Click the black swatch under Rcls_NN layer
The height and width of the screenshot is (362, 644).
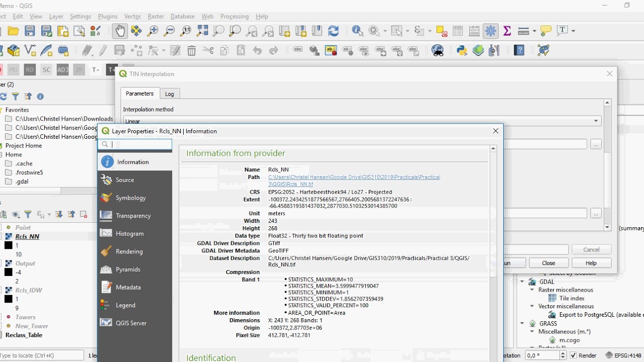(x=9, y=245)
